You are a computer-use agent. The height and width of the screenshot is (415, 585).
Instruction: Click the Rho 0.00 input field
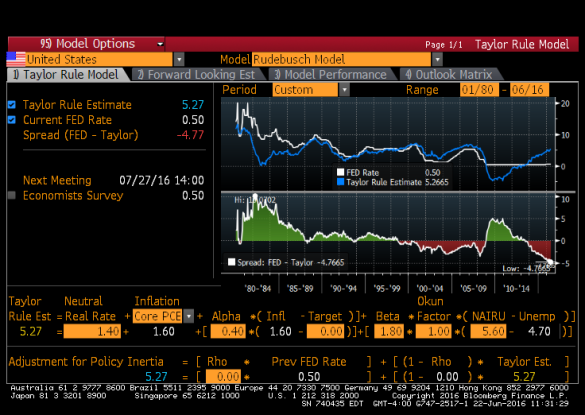pyautogui.click(x=223, y=377)
